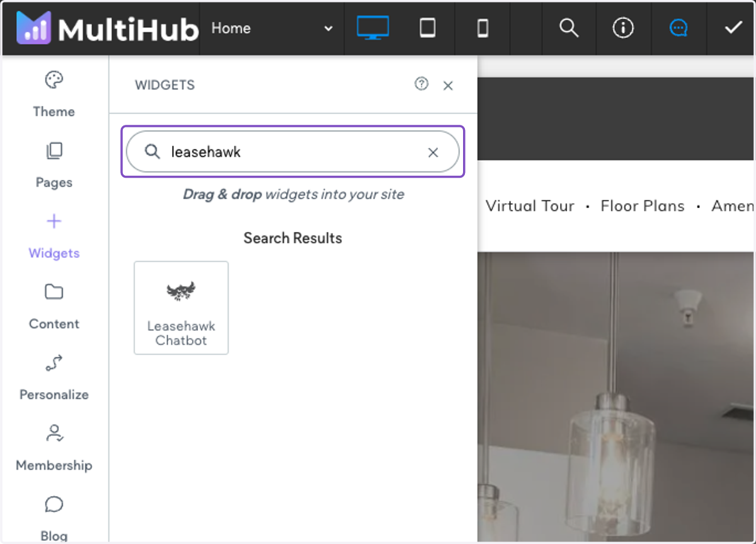Switch to mobile preview mode
Viewport: 756px width, 544px height.
[x=483, y=28]
